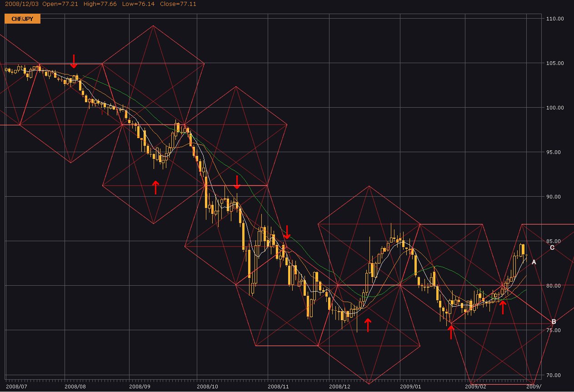This screenshot has height=392, width=574.
Task: Click the CHF/JPY symbol label
Action: pos(22,19)
